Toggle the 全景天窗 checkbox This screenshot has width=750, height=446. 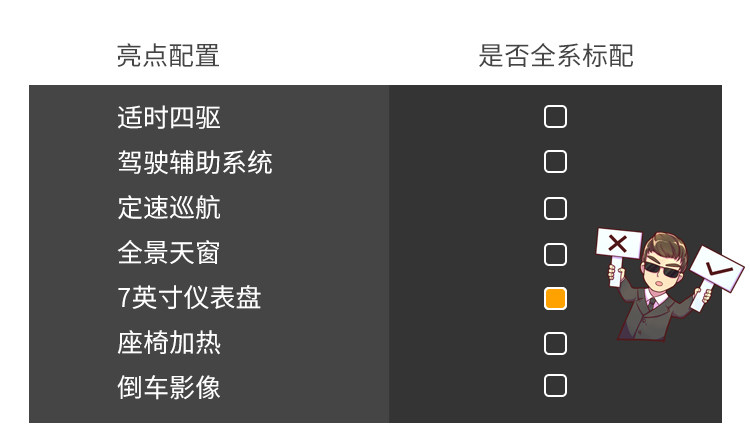pos(555,254)
